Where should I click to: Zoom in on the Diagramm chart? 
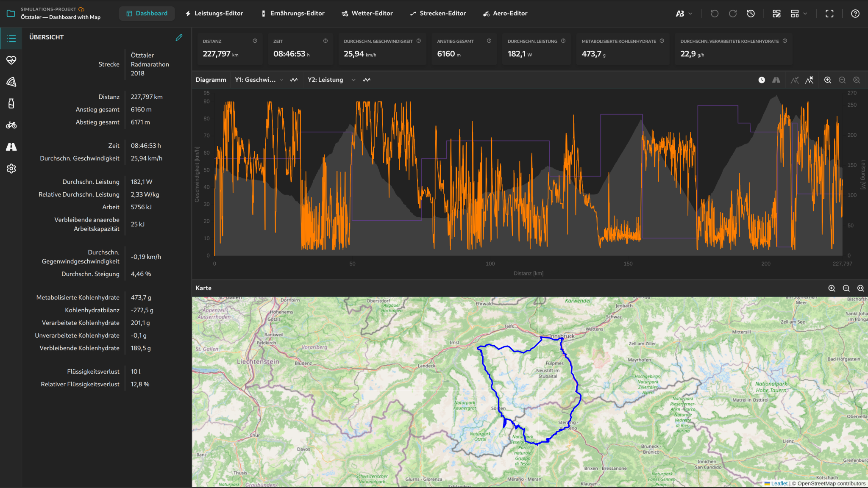[828, 80]
